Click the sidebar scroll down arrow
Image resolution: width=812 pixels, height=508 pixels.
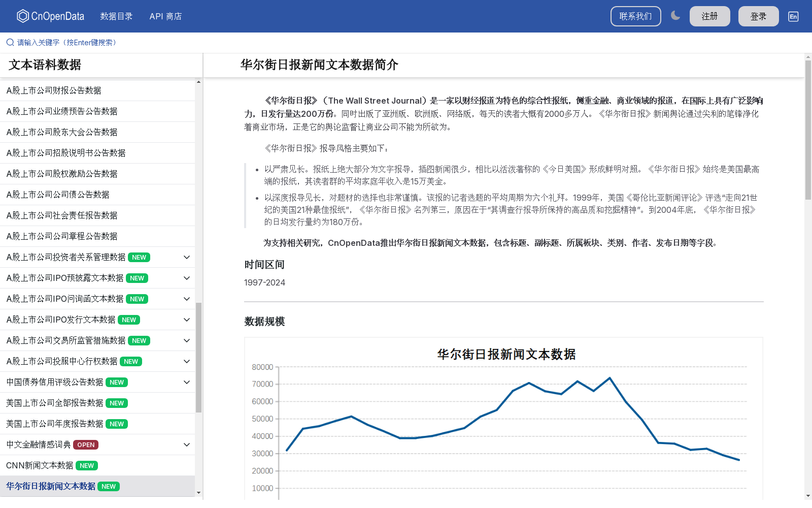(198, 492)
